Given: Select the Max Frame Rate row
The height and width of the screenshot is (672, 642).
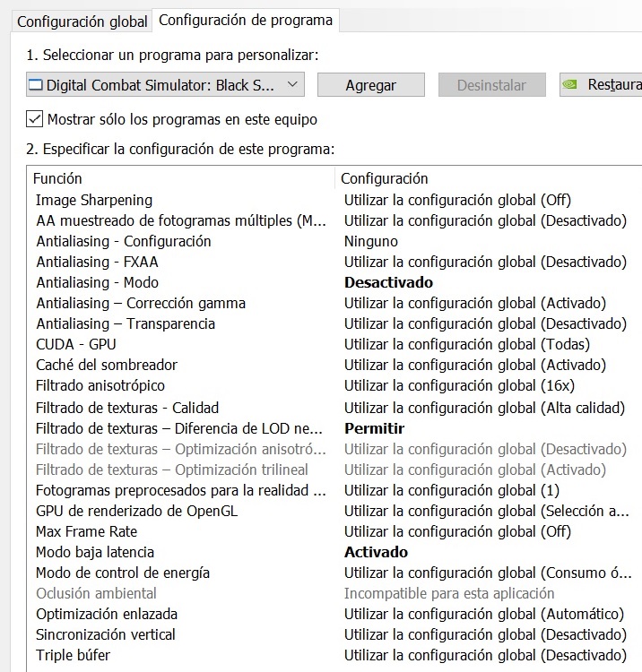Looking at the screenshot, I should point(334,531).
